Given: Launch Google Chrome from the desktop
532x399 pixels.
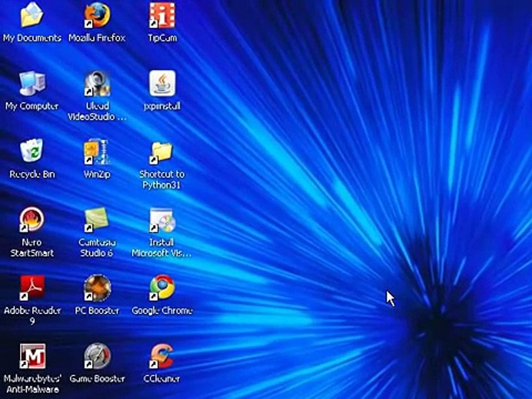Looking at the screenshot, I should click(x=162, y=288).
